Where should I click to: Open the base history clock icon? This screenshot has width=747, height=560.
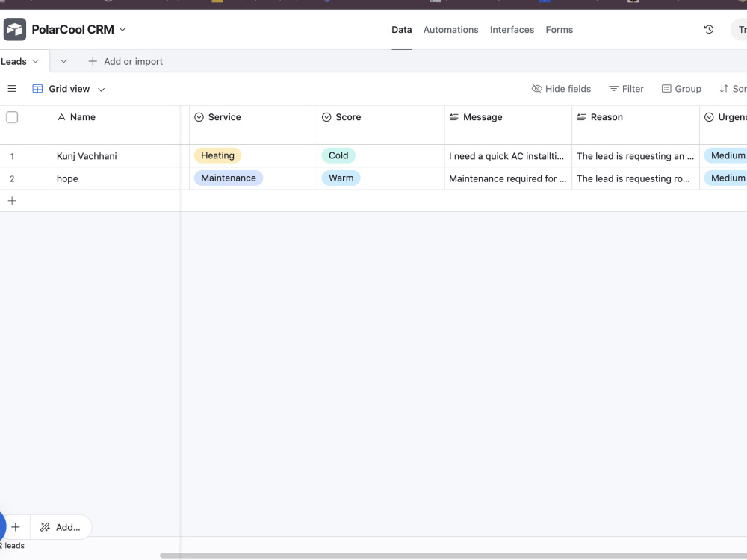coord(709,30)
